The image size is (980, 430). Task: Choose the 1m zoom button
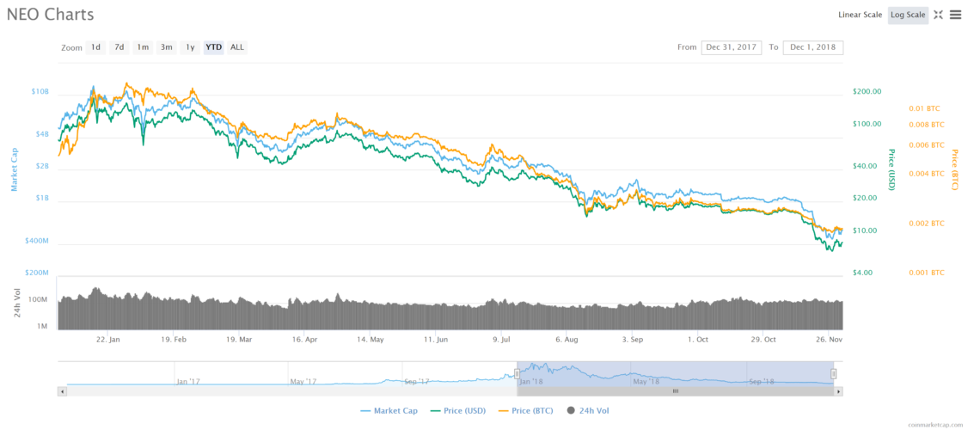(x=143, y=47)
